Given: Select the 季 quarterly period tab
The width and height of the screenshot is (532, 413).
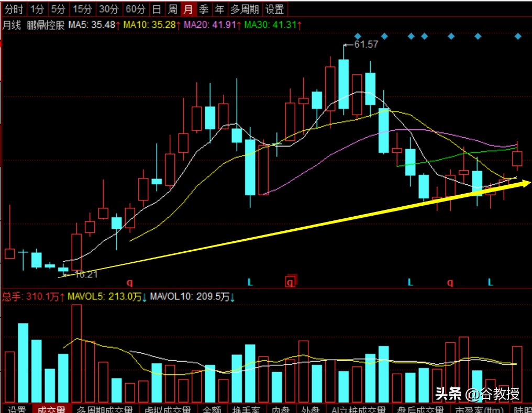Looking at the screenshot, I should (x=204, y=8).
